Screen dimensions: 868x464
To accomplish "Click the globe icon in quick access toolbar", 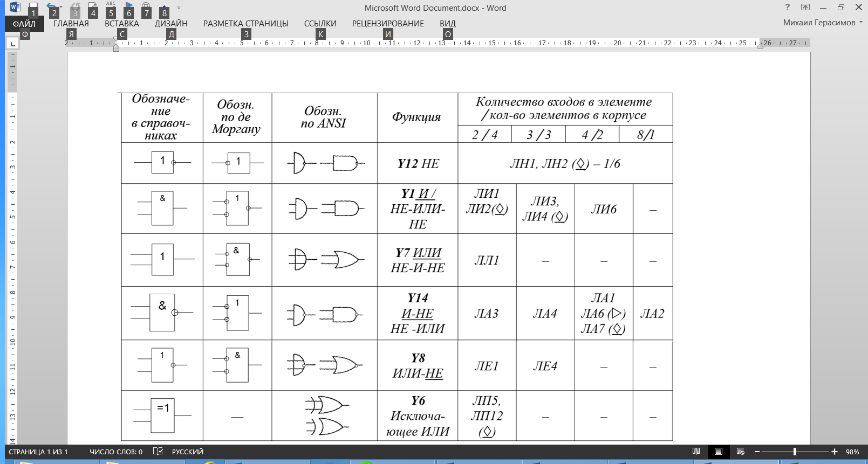I will coord(146,8).
